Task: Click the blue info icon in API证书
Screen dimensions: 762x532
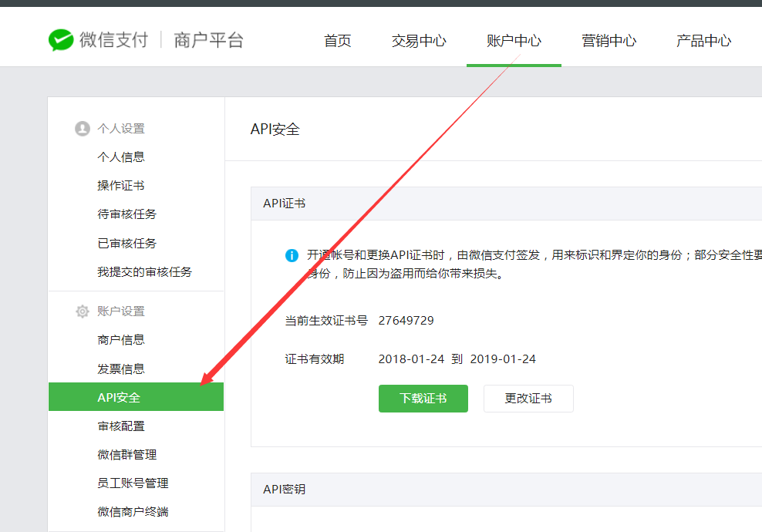Action: (x=292, y=255)
